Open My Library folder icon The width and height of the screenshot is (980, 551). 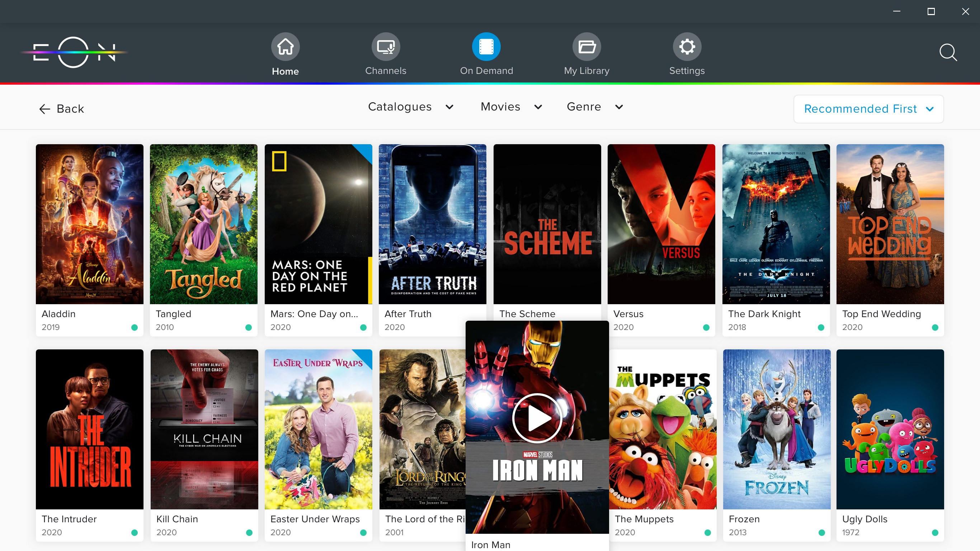tap(586, 46)
